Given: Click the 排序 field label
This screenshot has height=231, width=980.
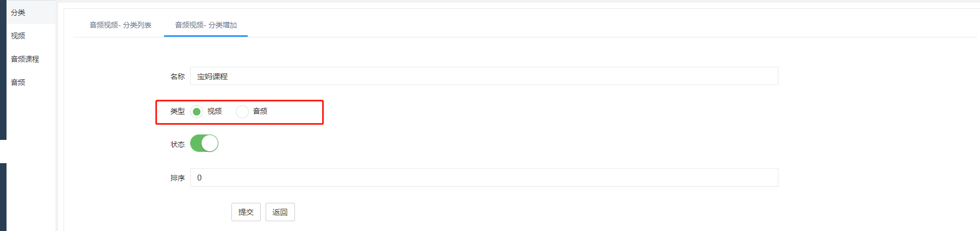Looking at the screenshot, I should [x=178, y=178].
